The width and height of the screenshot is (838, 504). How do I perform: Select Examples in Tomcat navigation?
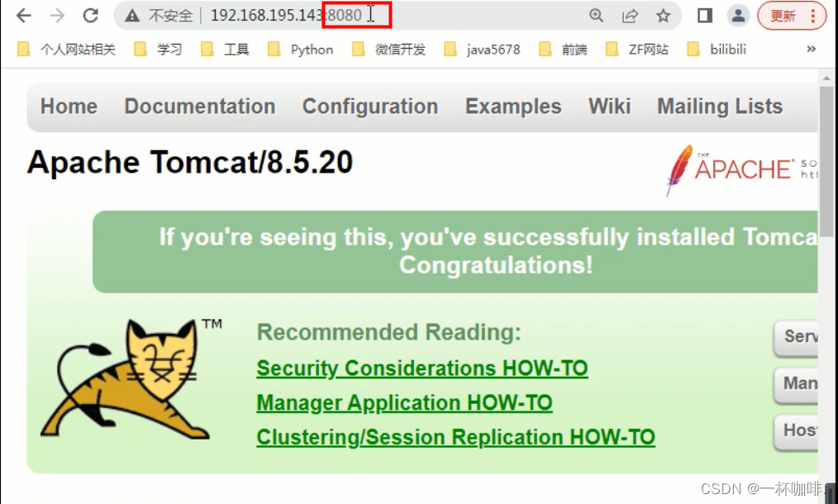coord(513,107)
